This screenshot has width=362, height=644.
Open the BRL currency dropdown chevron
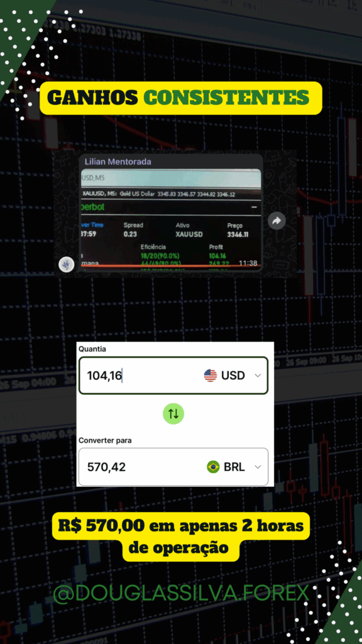pyautogui.click(x=258, y=467)
